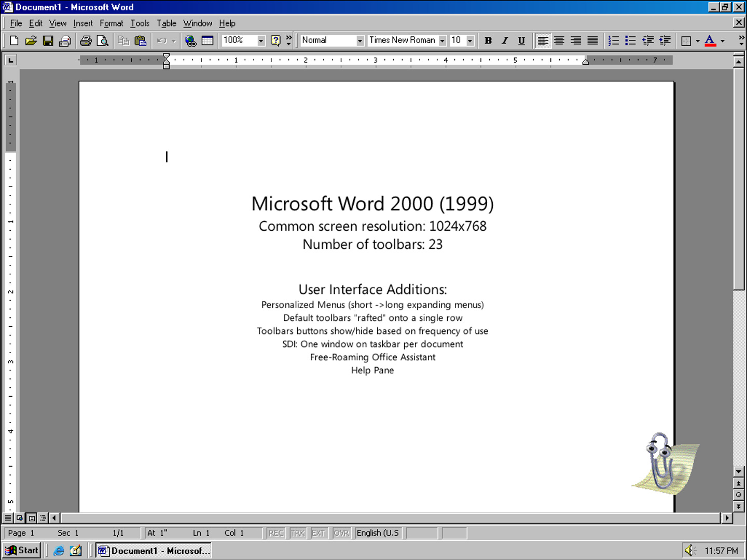
Task: Open Tables and Borders icon
Action: pyautogui.click(x=208, y=40)
